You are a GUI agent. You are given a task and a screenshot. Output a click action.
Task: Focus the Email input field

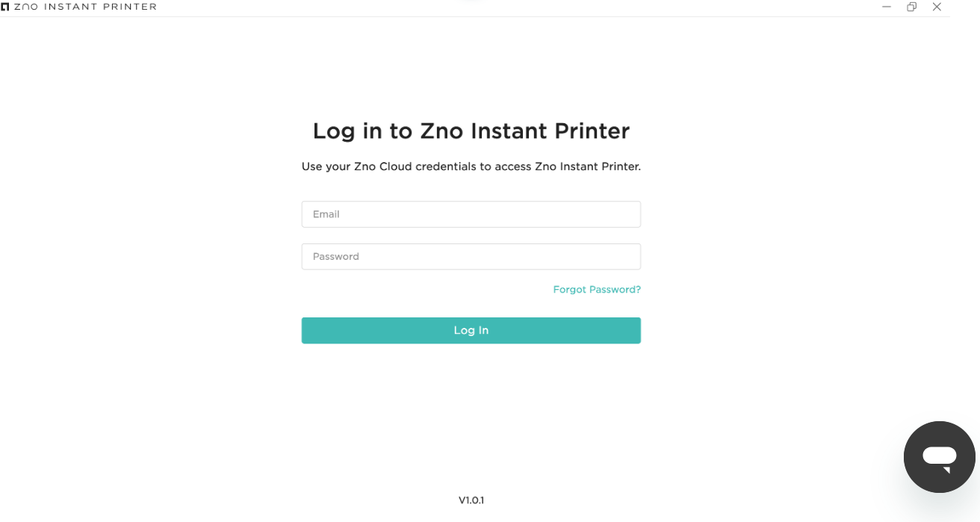[x=471, y=214]
